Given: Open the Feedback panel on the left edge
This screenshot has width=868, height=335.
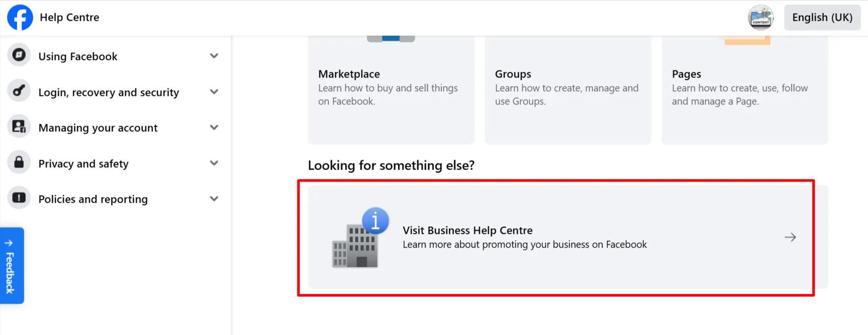Looking at the screenshot, I should (11, 266).
